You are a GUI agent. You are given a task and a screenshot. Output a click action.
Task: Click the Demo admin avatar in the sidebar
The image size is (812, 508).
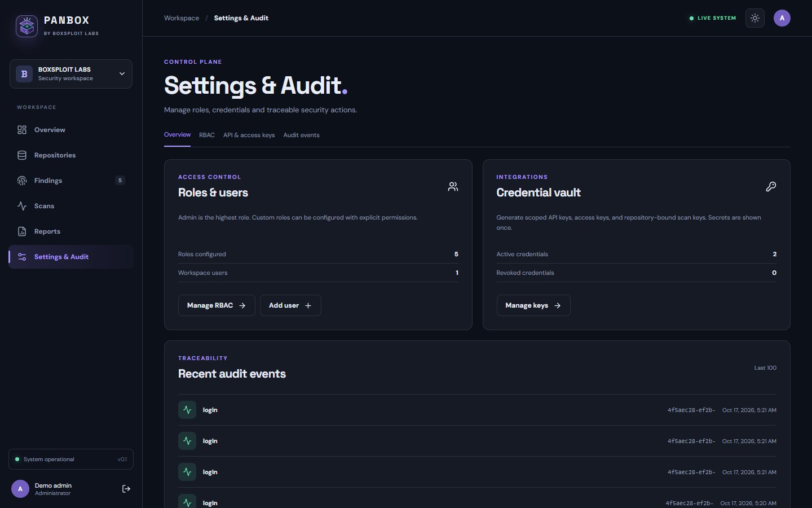click(x=20, y=489)
